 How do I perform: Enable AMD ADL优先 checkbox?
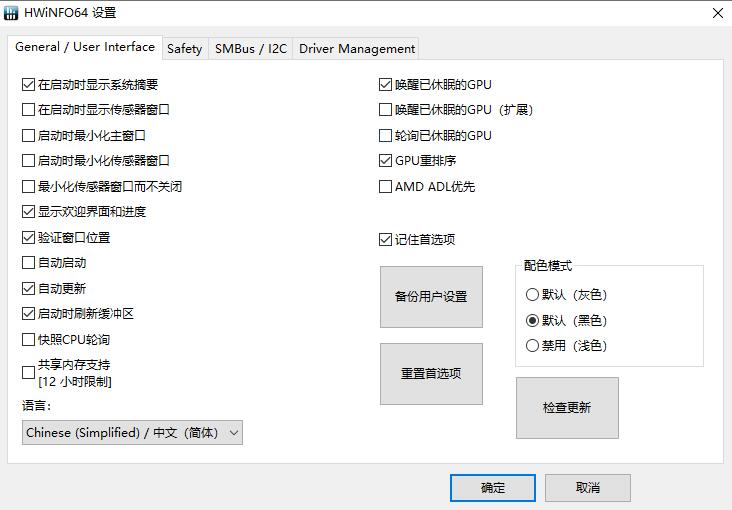[x=386, y=186]
